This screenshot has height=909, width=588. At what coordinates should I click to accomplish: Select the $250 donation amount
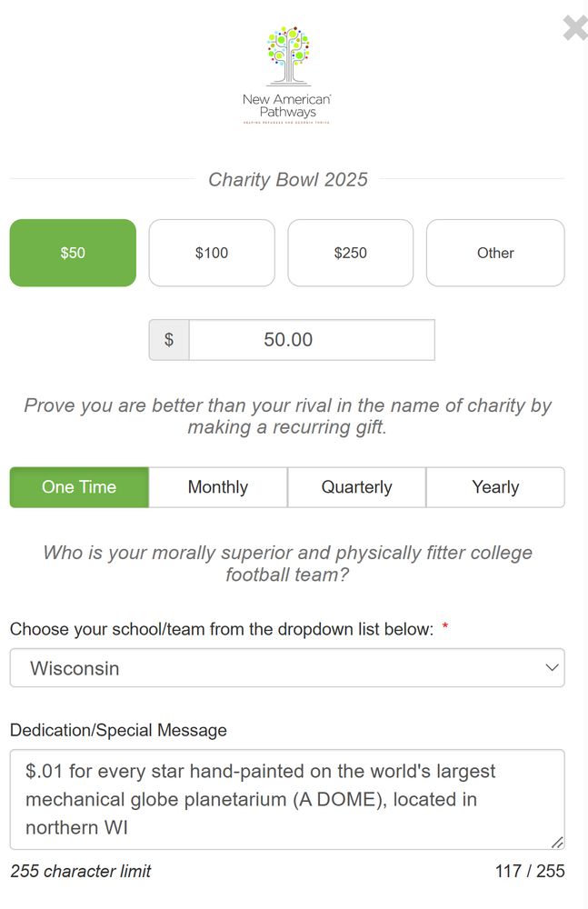click(x=351, y=253)
